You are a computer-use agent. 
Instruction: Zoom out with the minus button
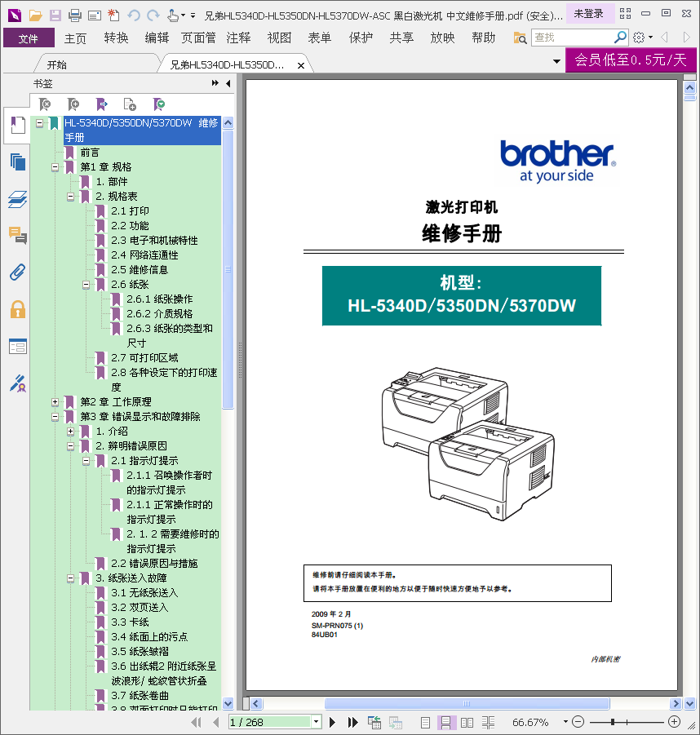pyautogui.click(x=578, y=722)
